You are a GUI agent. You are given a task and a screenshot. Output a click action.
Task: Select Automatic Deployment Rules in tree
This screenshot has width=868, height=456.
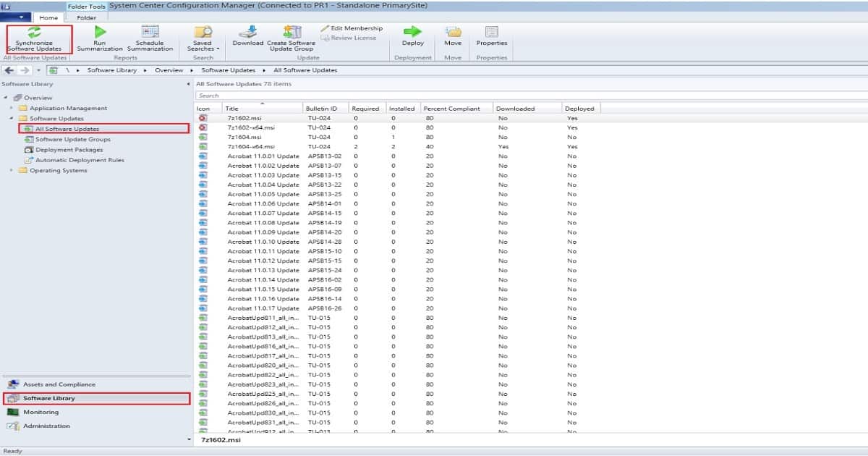point(80,160)
